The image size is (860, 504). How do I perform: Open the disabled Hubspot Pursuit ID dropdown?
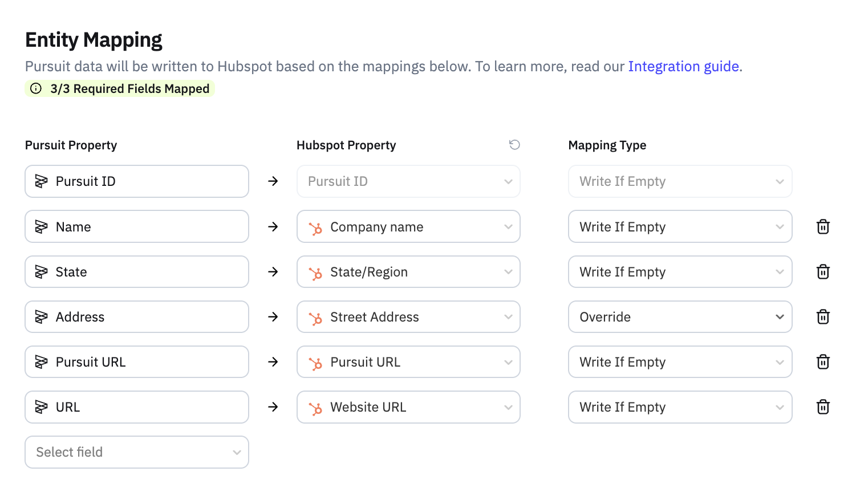[408, 181]
